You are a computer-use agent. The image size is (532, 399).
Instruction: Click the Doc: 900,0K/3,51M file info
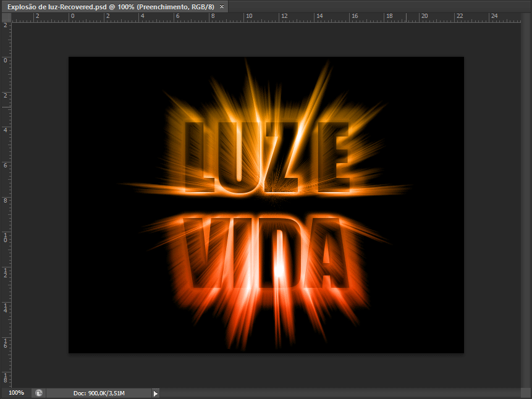(98, 393)
